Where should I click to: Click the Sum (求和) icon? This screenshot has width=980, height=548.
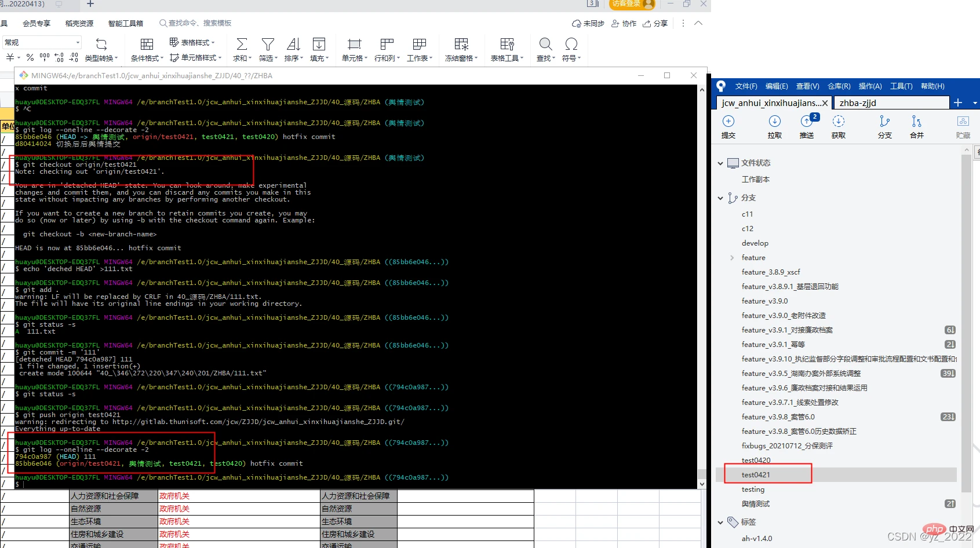(x=242, y=45)
